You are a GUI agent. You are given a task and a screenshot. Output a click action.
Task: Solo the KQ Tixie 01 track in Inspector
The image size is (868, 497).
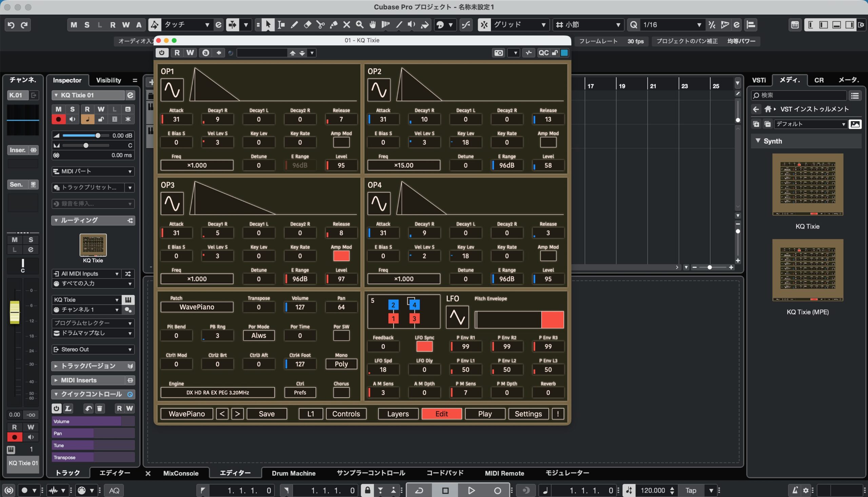[72, 109]
